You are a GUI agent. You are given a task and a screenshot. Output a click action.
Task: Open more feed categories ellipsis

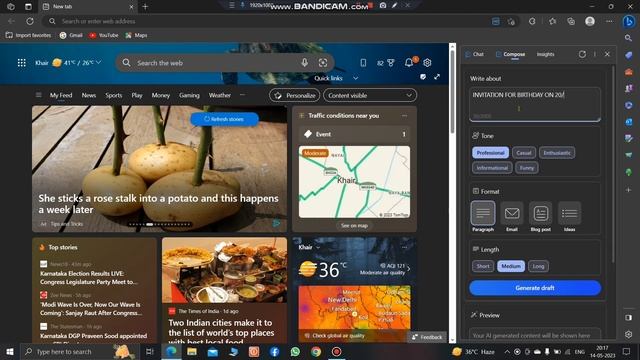pos(242,95)
